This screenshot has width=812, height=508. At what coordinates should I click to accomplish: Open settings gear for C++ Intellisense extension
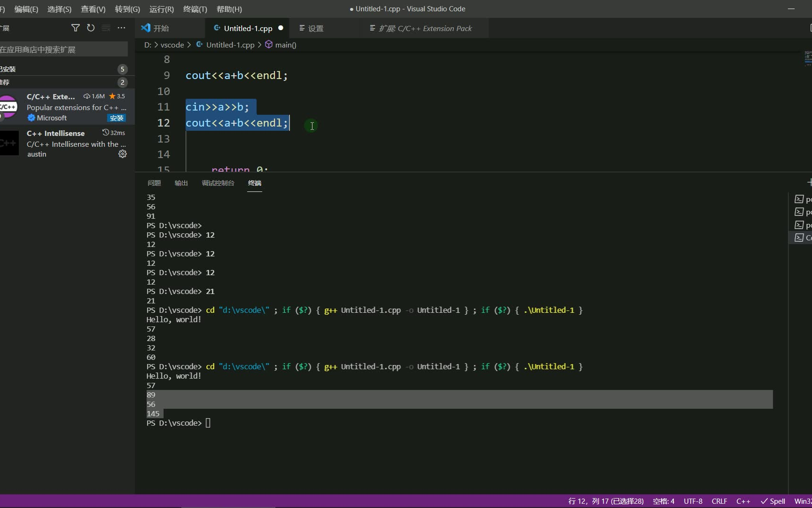pos(122,154)
